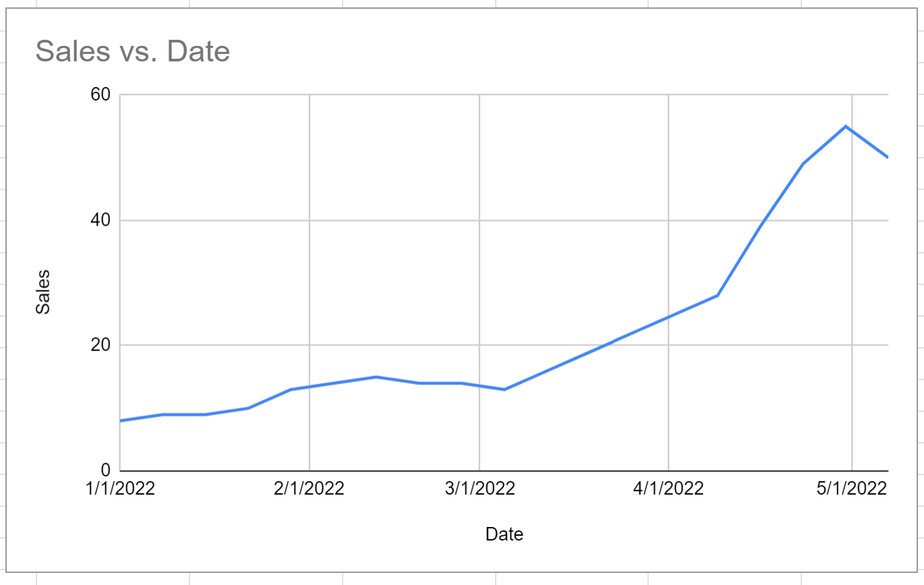
Task: Click the line's dip just after 3/1/2022
Action: pos(504,390)
